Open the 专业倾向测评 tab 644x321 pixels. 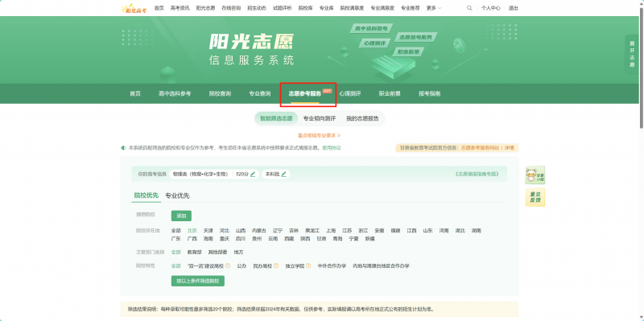click(x=319, y=118)
